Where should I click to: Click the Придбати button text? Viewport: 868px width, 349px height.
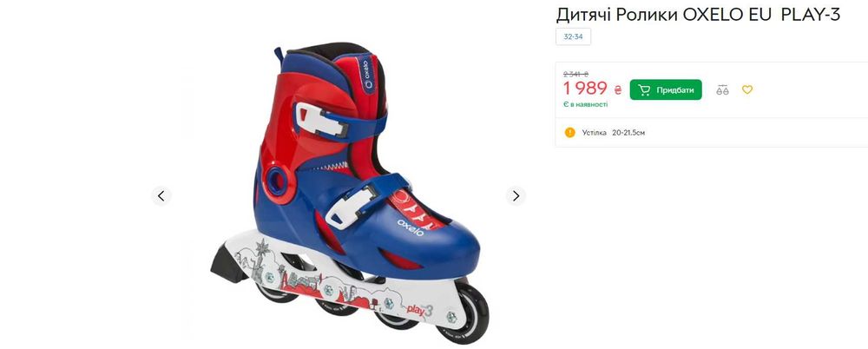pyautogui.click(x=674, y=89)
